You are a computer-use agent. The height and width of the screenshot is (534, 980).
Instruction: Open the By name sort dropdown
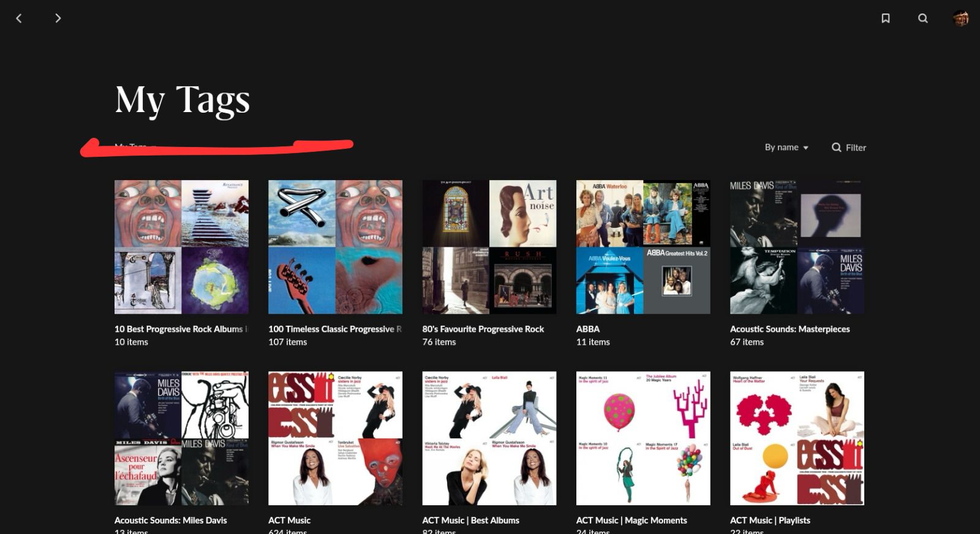pyautogui.click(x=786, y=147)
